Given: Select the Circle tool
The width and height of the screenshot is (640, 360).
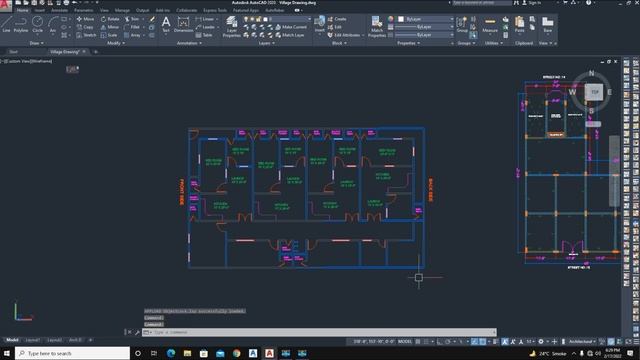Looking at the screenshot, I should coord(38,24).
